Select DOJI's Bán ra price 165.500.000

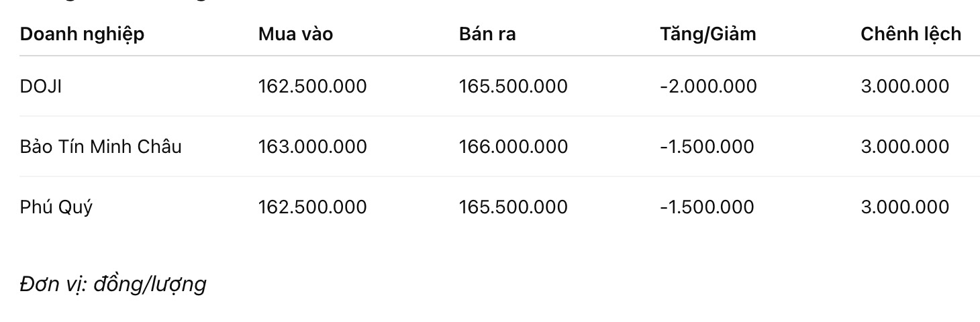coord(513,86)
